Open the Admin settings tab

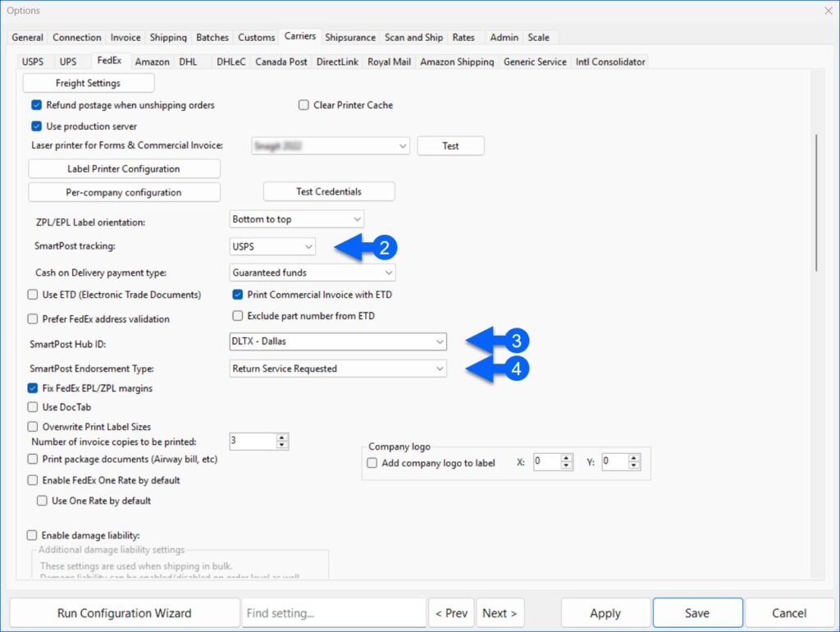503,37
